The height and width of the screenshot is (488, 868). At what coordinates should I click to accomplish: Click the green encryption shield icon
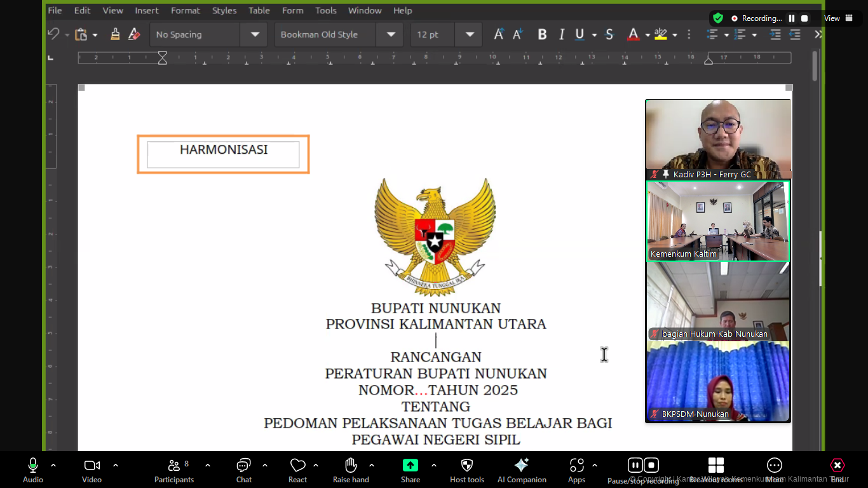click(x=718, y=18)
